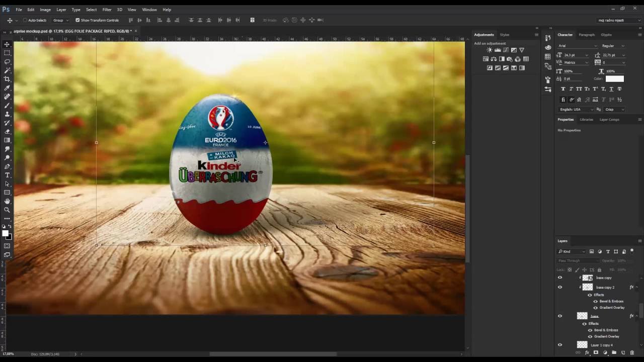
Task: Select the Hand tool
Action: point(7,201)
